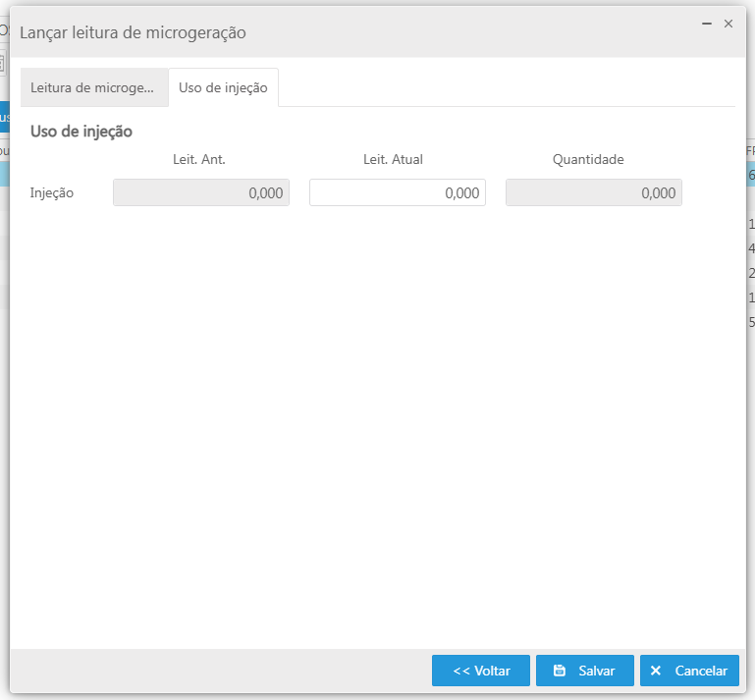Click the disabled Leit. Ant. field
The image size is (755, 700).
(x=201, y=192)
